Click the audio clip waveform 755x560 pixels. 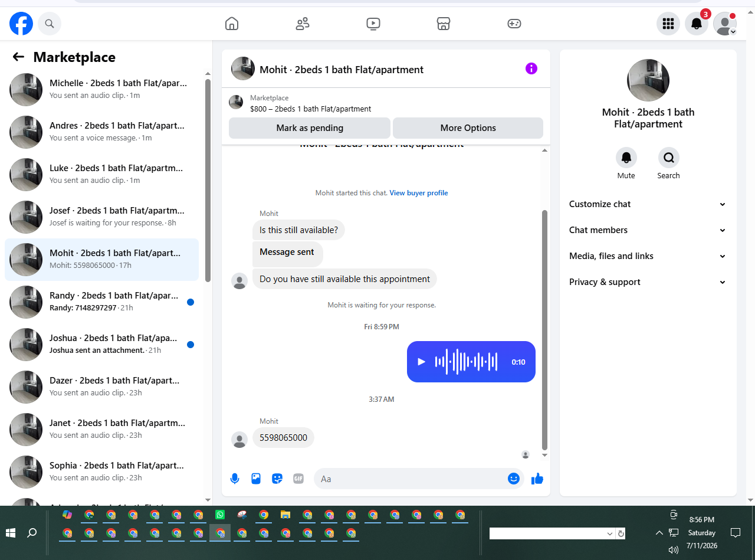click(467, 362)
